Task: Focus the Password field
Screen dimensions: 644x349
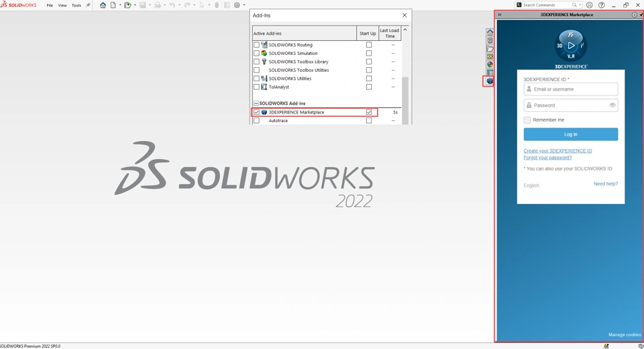Action: click(570, 105)
